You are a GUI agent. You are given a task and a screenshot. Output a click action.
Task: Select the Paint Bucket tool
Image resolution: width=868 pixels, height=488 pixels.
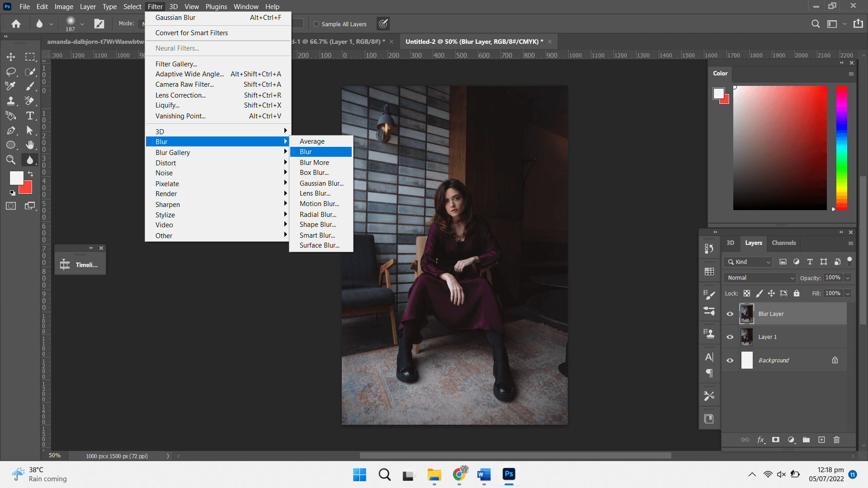[11, 116]
